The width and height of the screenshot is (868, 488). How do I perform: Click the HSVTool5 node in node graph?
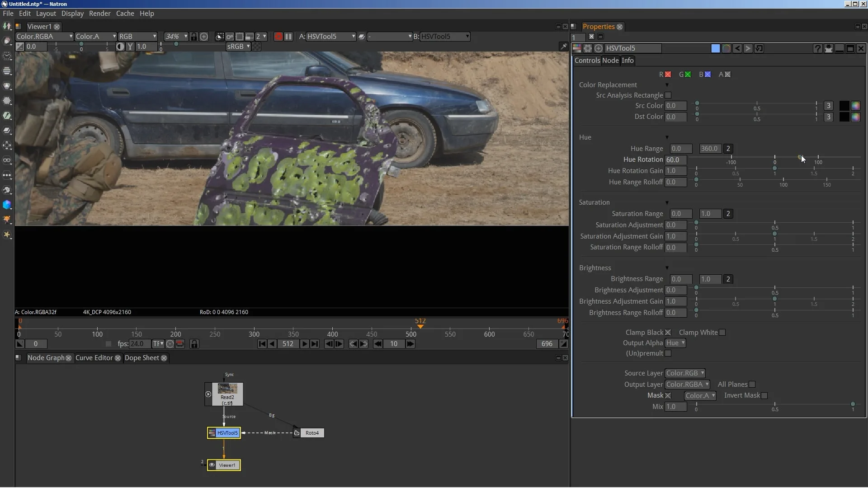pos(224,432)
